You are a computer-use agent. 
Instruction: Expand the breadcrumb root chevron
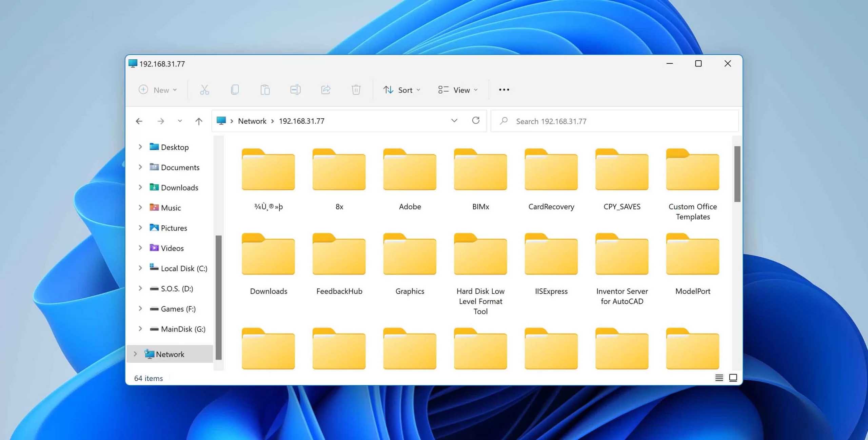click(232, 121)
